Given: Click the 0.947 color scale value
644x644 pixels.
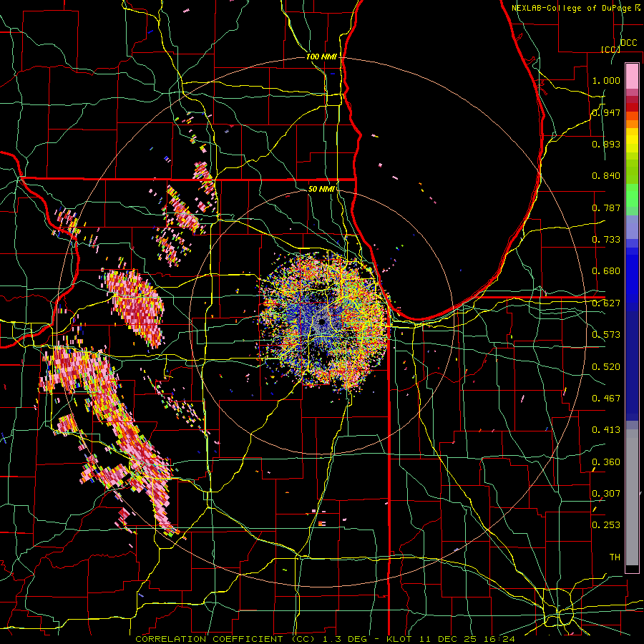Looking at the screenshot, I should click(x=606, y=112).
